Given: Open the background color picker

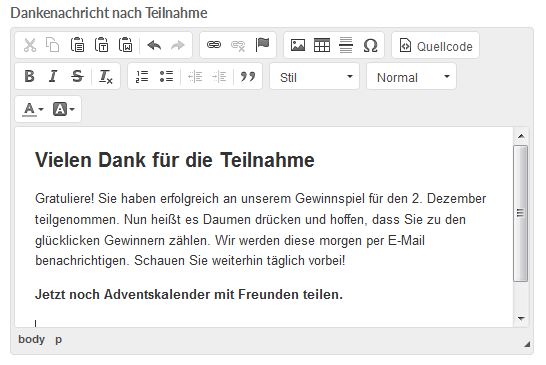Looking at the screenshot, I should click(x=64, y=109).
